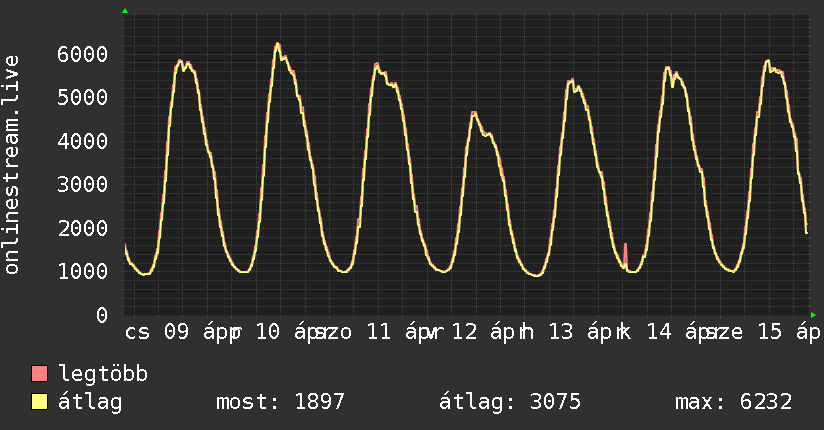824x430 pixels.
Task: Click the highest peak of the graph
Action: point(278,44)
